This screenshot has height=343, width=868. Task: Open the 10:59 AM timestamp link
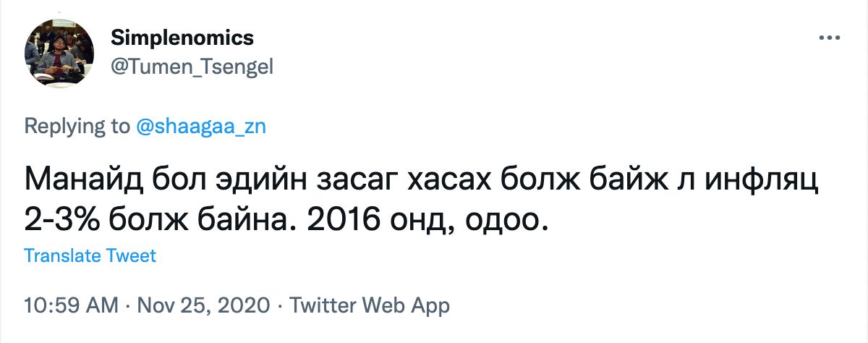click(71, 305)
